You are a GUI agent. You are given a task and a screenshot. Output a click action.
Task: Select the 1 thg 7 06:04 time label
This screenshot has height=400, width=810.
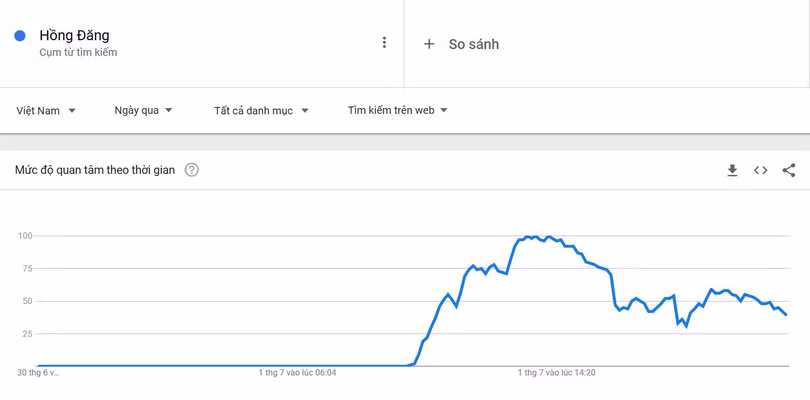(297, 373)
